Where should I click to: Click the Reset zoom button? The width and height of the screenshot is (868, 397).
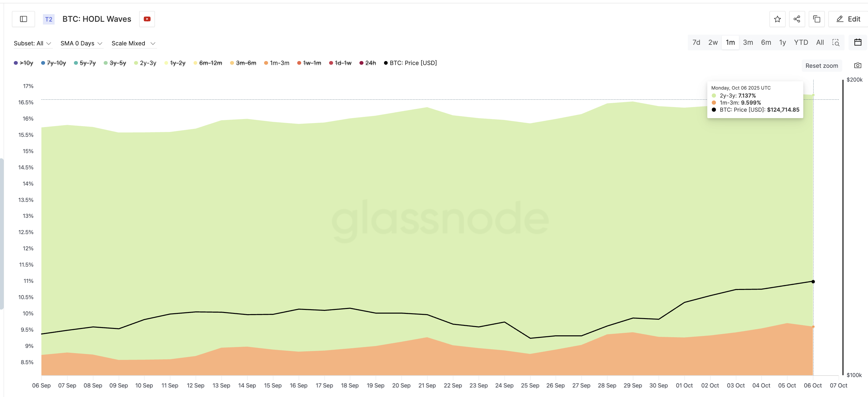(x=821, y=66)
